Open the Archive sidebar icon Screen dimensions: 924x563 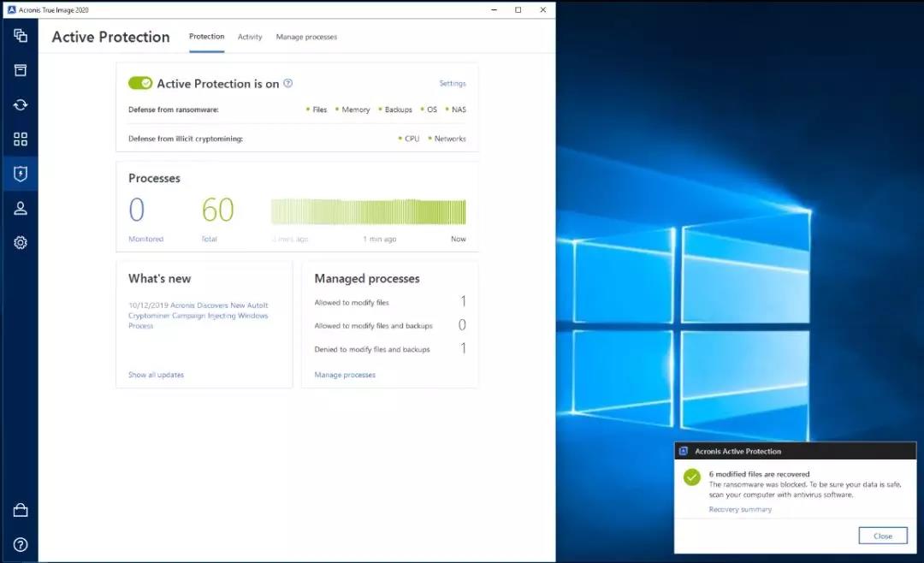pyautogui.click(x=21, y=70)
